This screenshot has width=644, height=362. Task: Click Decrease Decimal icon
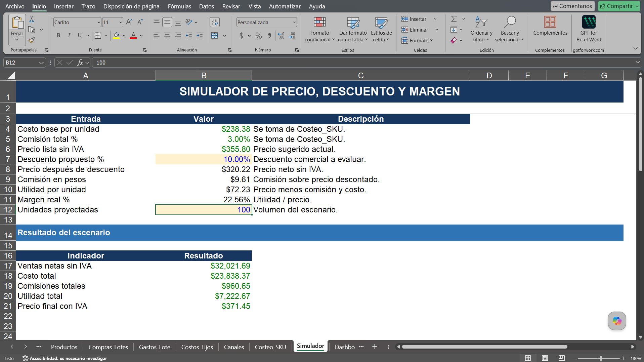(x=292, y=35)
